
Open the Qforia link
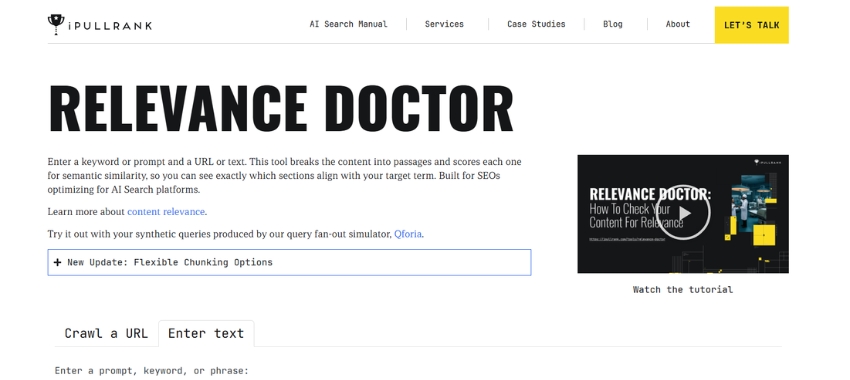coord(408,234)
